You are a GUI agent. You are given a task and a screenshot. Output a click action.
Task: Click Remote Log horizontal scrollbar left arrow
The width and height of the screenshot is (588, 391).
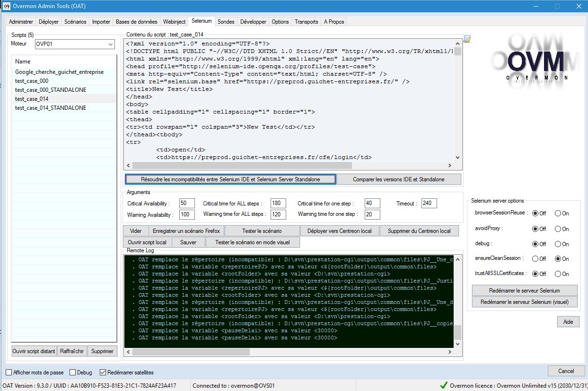click(x=128, y=352)
